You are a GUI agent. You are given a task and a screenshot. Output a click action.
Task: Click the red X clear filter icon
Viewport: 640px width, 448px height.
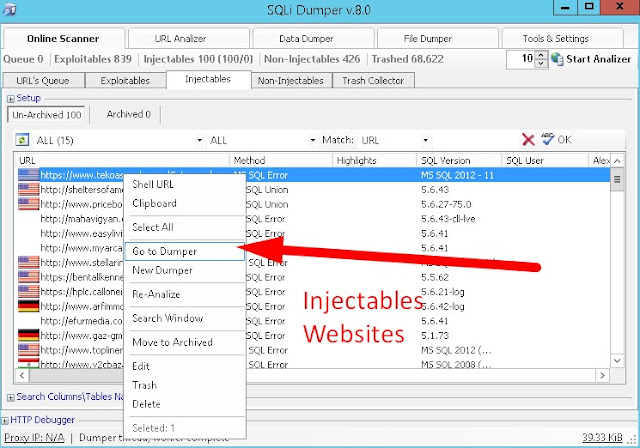[x=528, y=140]
